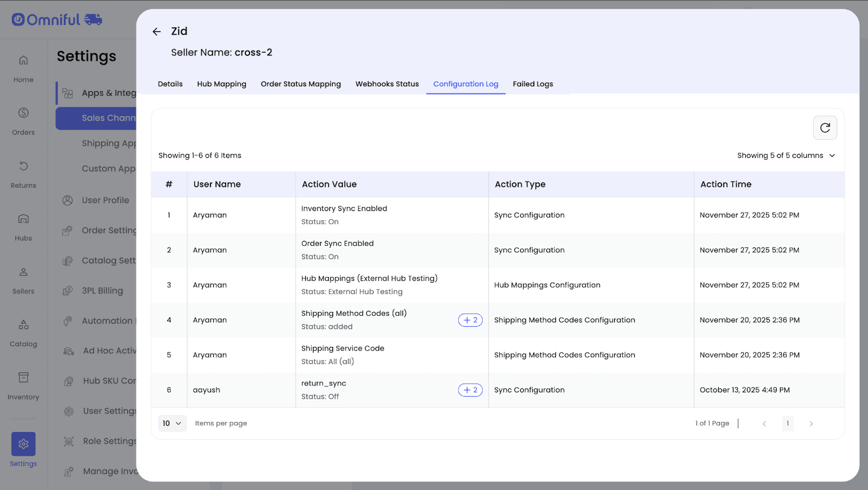Click the next page arrow in pagination
Viewport: 868px width, 490px height.
[x=811, y=424]
